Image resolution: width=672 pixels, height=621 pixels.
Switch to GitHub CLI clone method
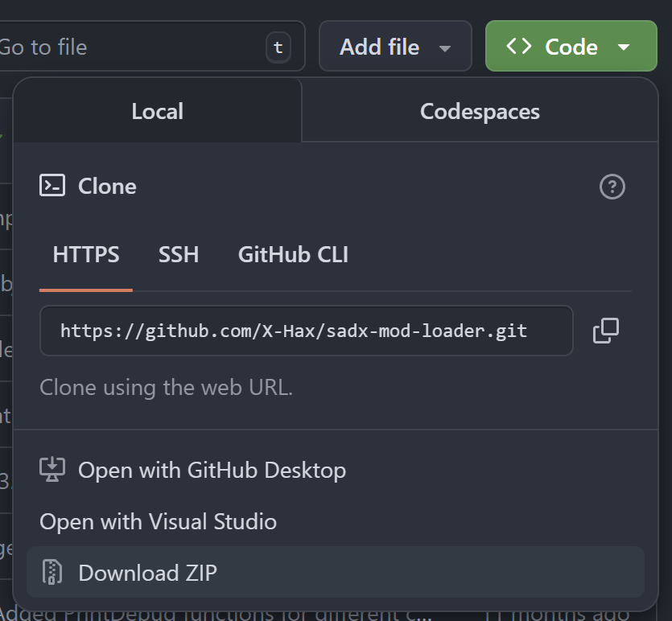pyautogui.click(x=293, y=255)
